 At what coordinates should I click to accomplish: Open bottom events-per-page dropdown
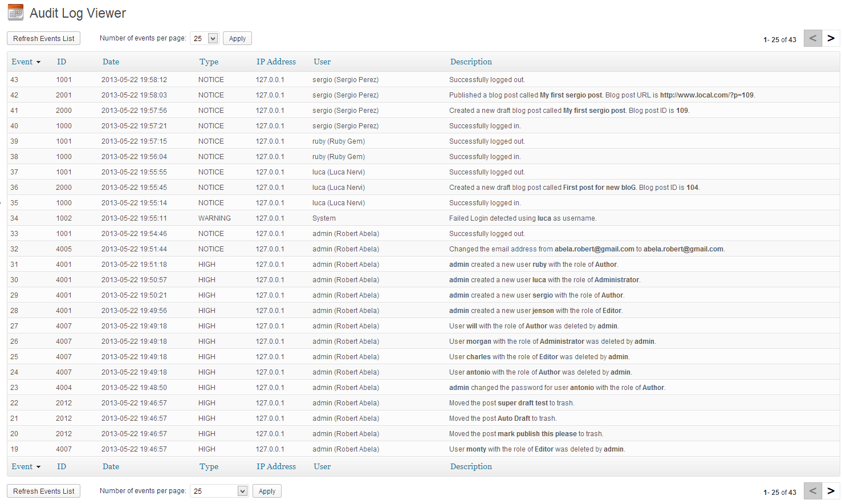(242, 491)
